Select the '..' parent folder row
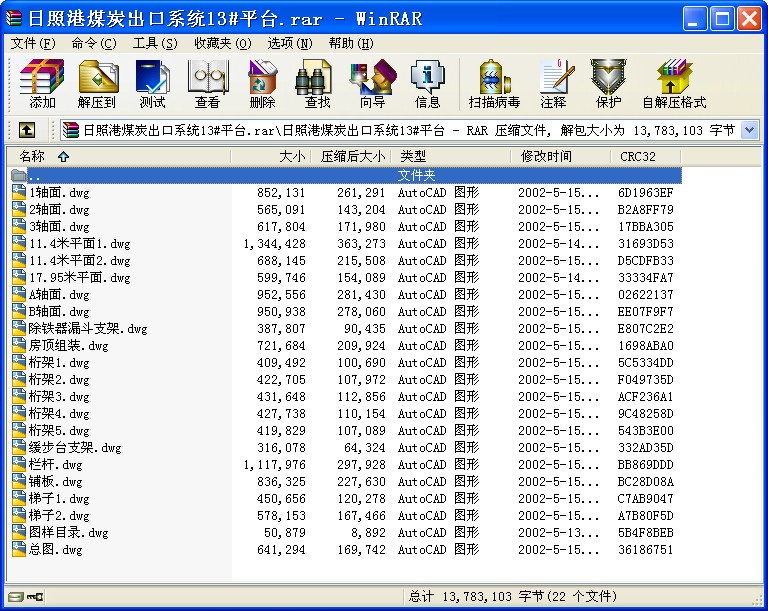The height and width of the screenshot is (611, 768). tap(346, 175)
